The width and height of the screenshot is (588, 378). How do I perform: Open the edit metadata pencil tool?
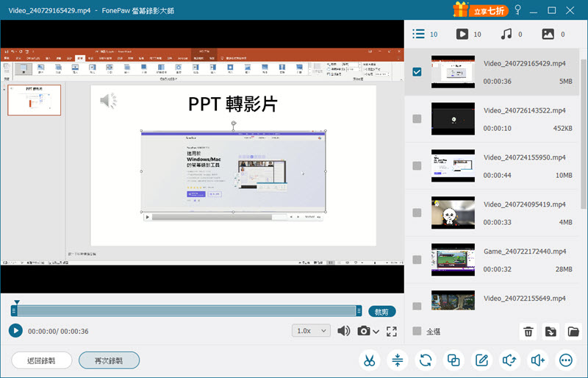(x=481, y=360)
